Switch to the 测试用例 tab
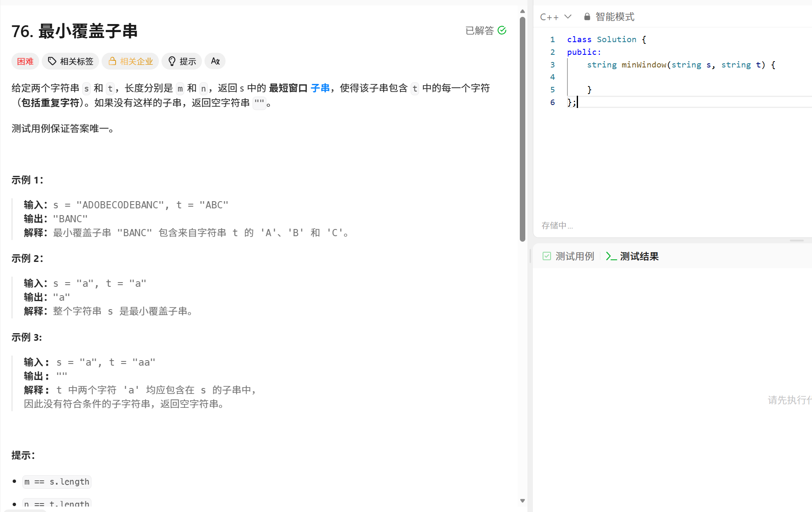 pos(574,256)
